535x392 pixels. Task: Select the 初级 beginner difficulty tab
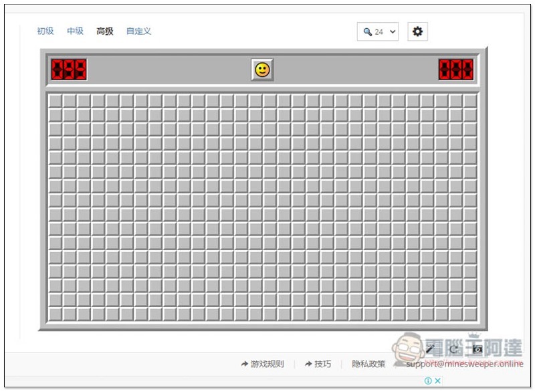click(45, 31)
